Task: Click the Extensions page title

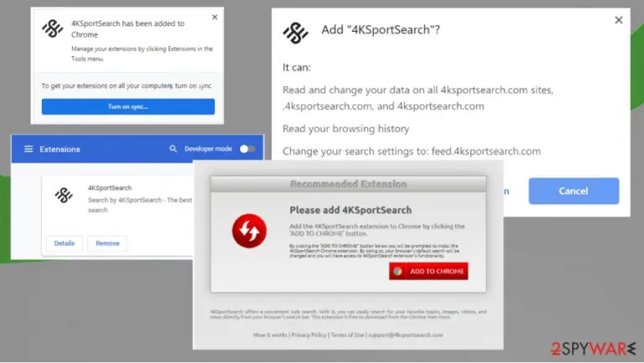Action: pyautogui.click(x=60, y=149)
